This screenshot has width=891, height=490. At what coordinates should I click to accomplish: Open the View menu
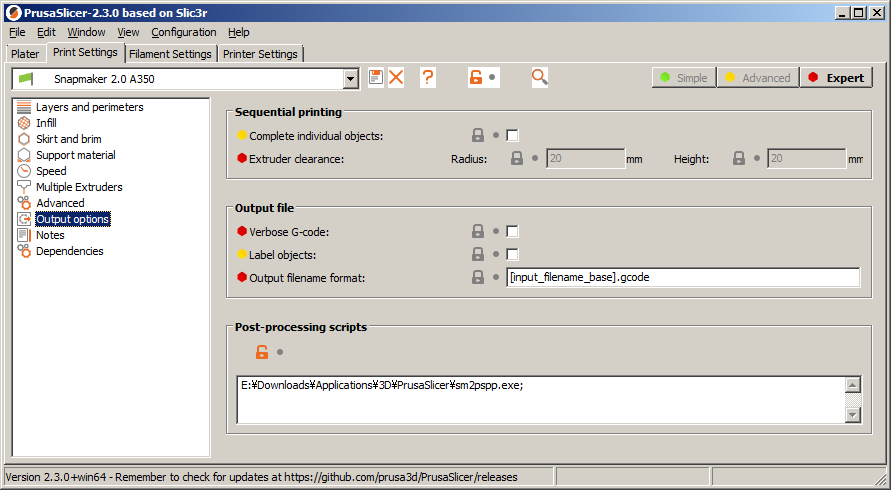click(x=128, y=32)
